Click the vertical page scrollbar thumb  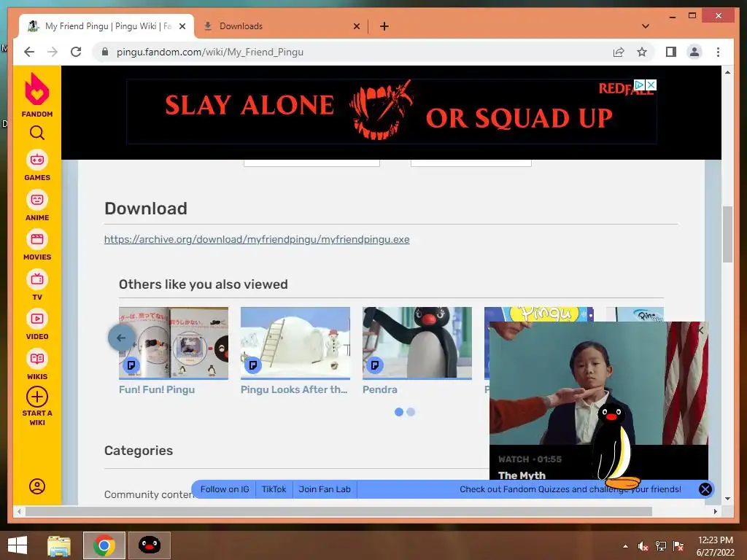tap(727, 234)
